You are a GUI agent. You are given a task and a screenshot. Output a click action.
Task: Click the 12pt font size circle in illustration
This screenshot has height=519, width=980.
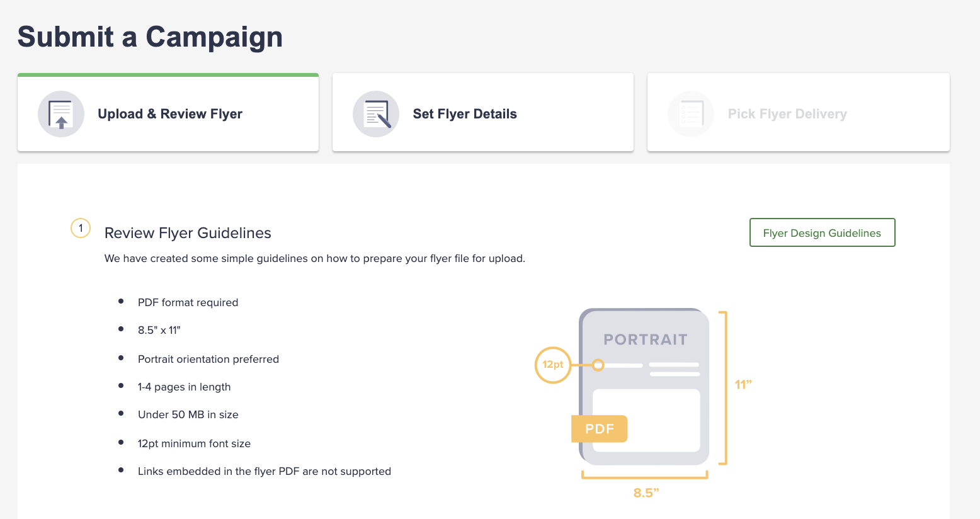coord(553,365)
